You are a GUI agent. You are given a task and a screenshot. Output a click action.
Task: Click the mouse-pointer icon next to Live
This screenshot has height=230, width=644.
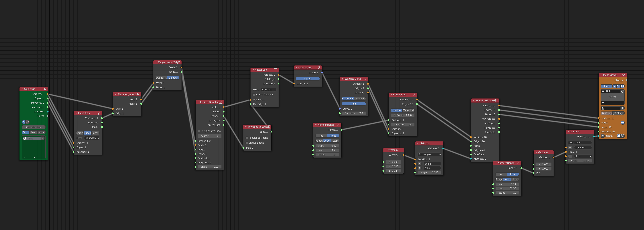(618, 86)
